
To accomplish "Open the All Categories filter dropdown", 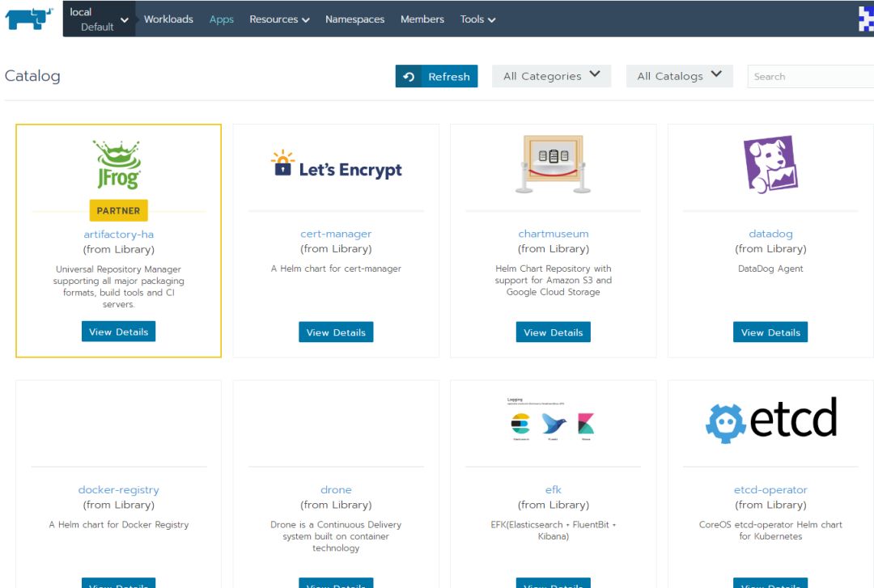I will [x=551, y=76].
